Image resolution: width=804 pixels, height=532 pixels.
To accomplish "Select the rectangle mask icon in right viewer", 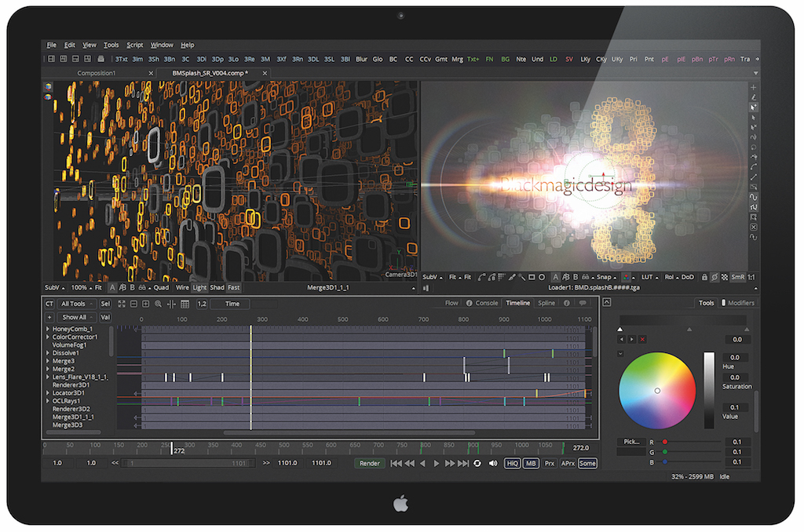I will [532, 277].
